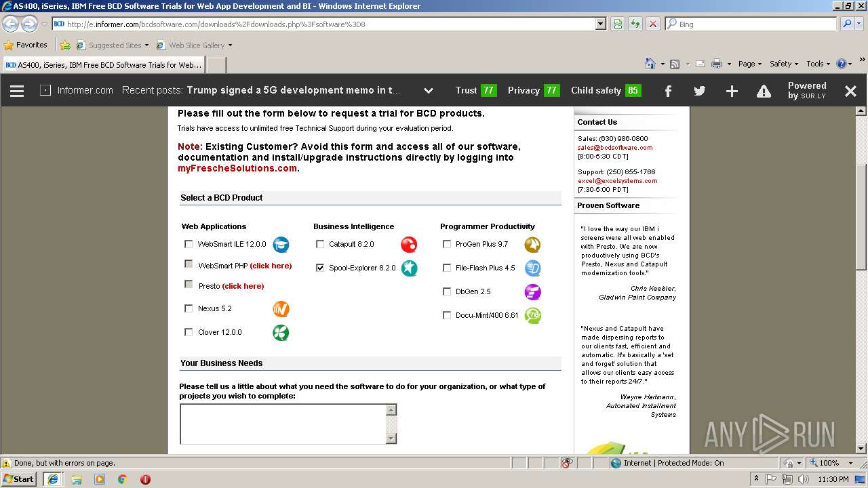The width and height of the screenshot is (868, 488).
Task: Expand the address bar history dropdown
Action: 600,24
